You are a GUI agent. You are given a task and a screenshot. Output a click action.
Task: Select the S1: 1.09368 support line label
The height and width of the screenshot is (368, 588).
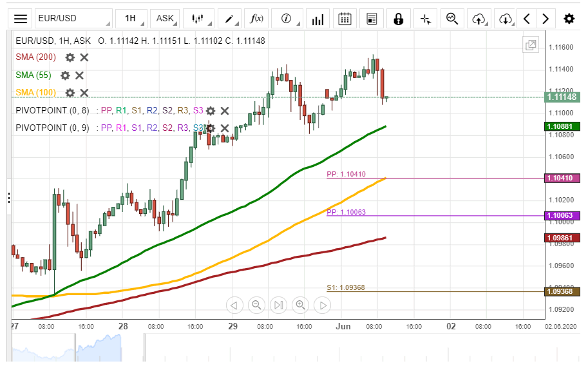pyautogui.click(x=346, y=287)
